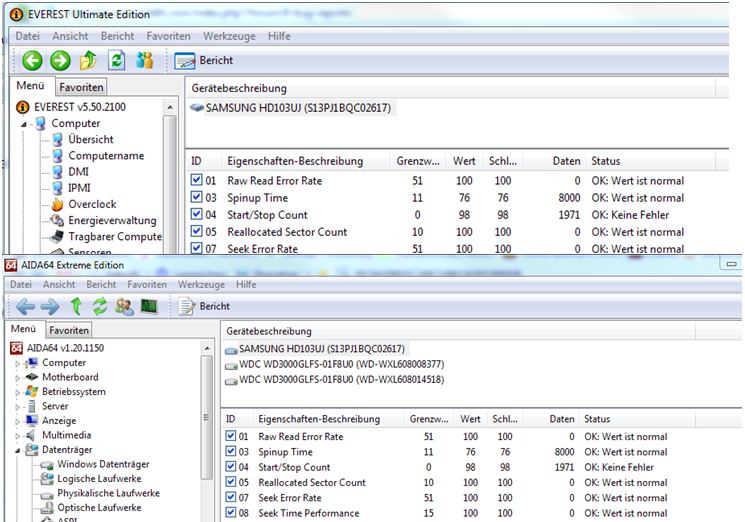Click the blue Back arrow in AIDA64 toolbar
The height and width of the screenshot is (522, 745).
point(25,307)
